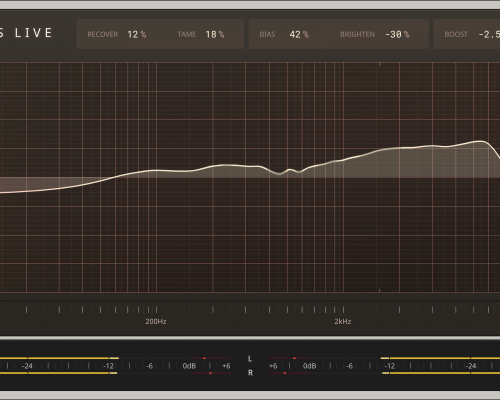500x400 pixels.
Task: Click the BOOST parameter label
Action: tap(456, 34)
